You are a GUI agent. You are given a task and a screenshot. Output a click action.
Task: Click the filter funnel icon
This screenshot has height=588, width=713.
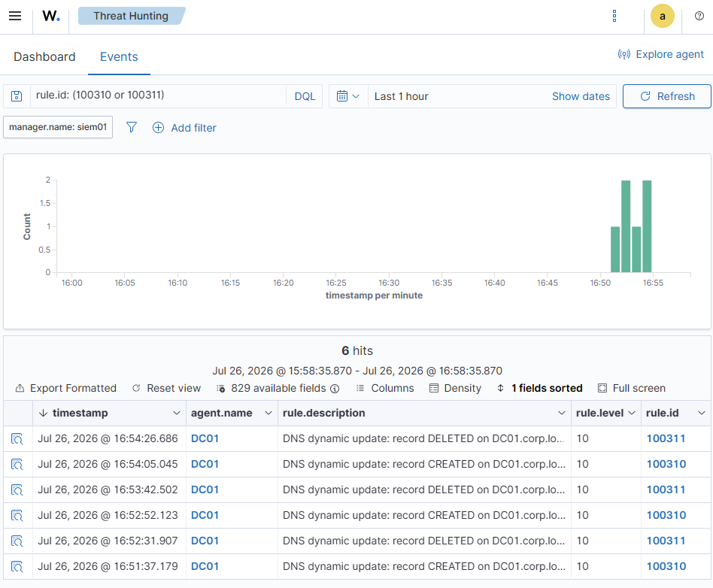pos(132,127)
